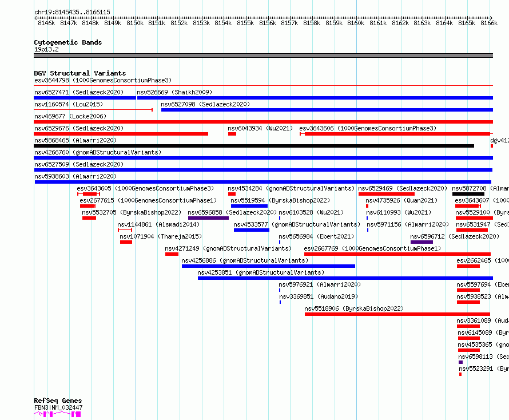Click the nsv4735926 (Quan2021) label

pos(401,200)
